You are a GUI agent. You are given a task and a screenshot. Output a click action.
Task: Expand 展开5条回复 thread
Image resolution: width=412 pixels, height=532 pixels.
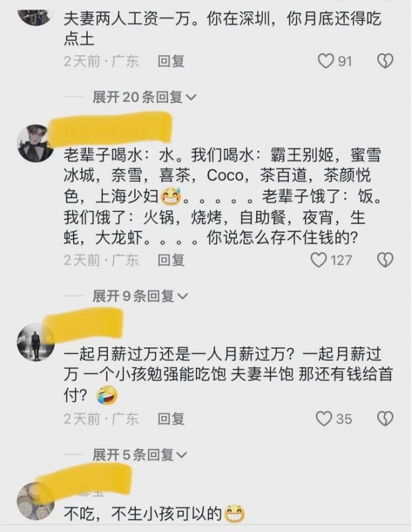[x=139, y=454]
